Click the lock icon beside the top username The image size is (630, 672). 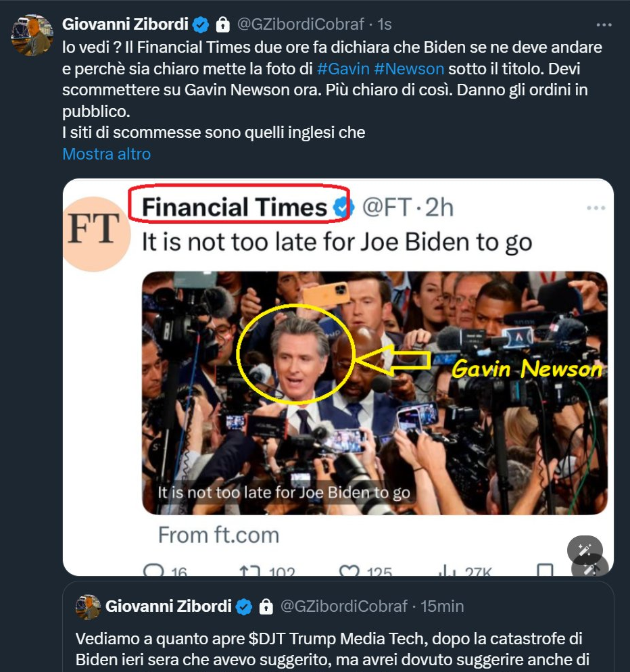222,24
